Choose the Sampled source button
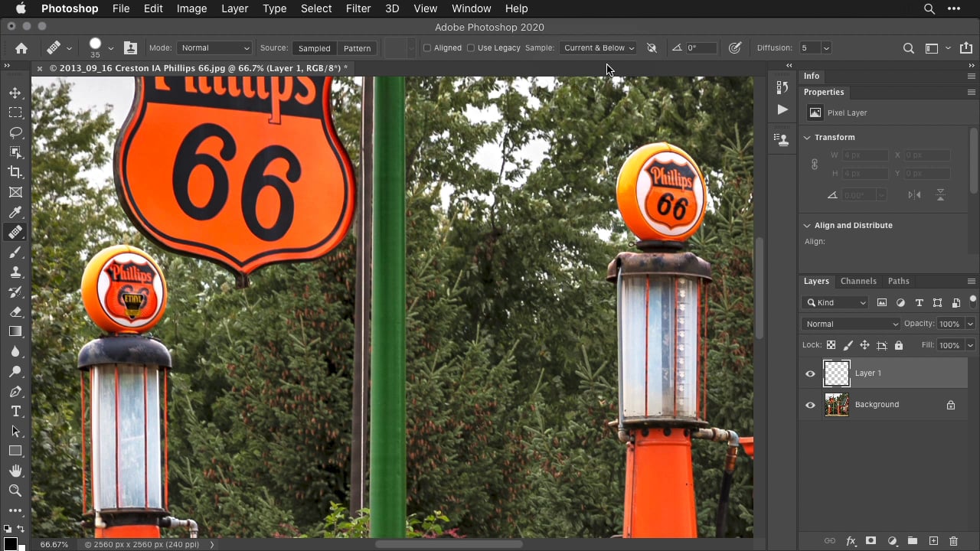 click(314, 48)
